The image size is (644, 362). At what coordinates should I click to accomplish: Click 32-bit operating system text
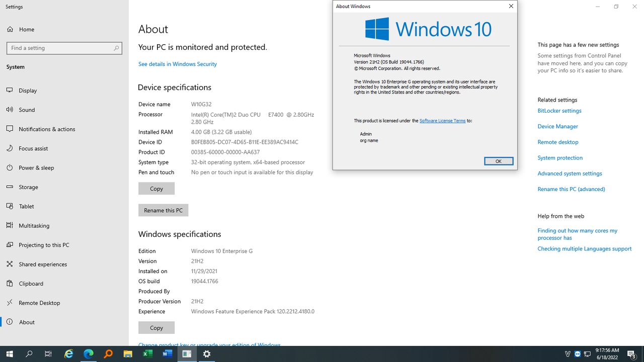click(x=248, y=162)
